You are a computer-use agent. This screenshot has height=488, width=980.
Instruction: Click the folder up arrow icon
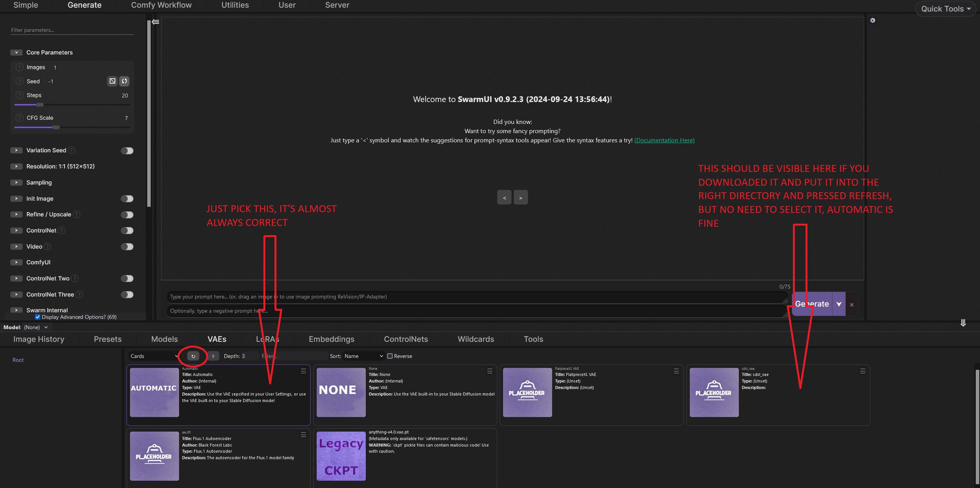click(x=213, y=356)
